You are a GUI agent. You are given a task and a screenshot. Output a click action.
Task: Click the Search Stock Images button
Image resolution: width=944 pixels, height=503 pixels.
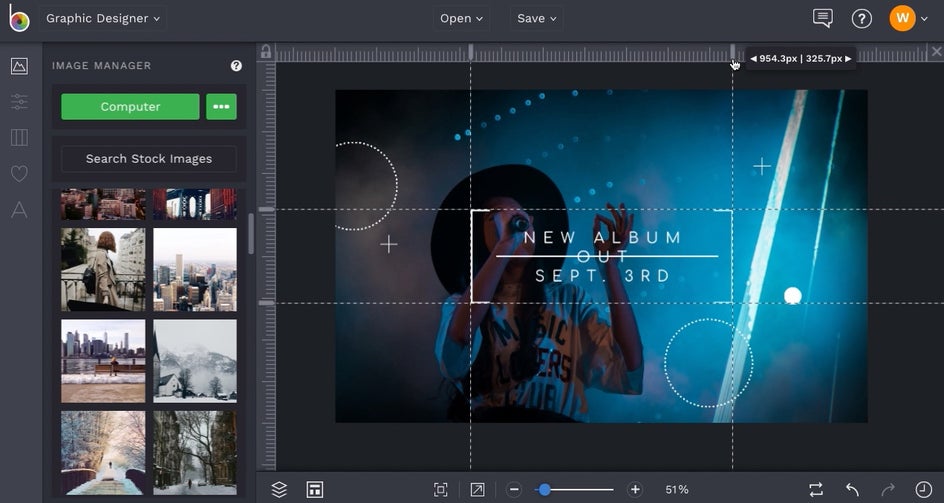click(149, 159)
